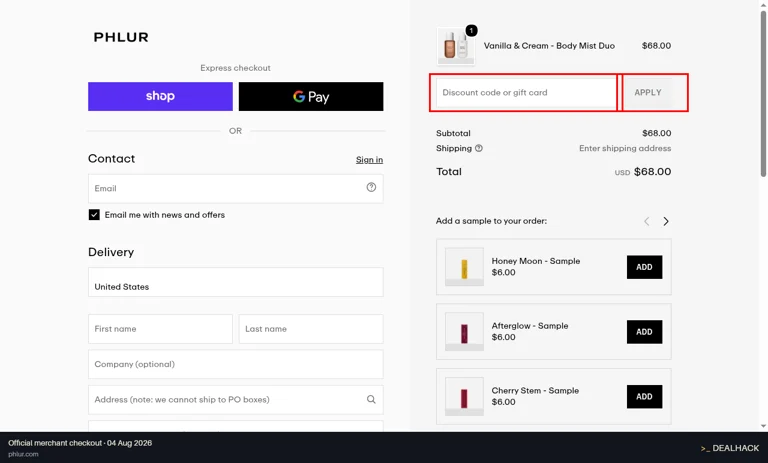The height and width of the screenshot is (463, 768).
Task: Click the Vanilla & Cream - Body Mist Duo title
Action: coord(549,46)
